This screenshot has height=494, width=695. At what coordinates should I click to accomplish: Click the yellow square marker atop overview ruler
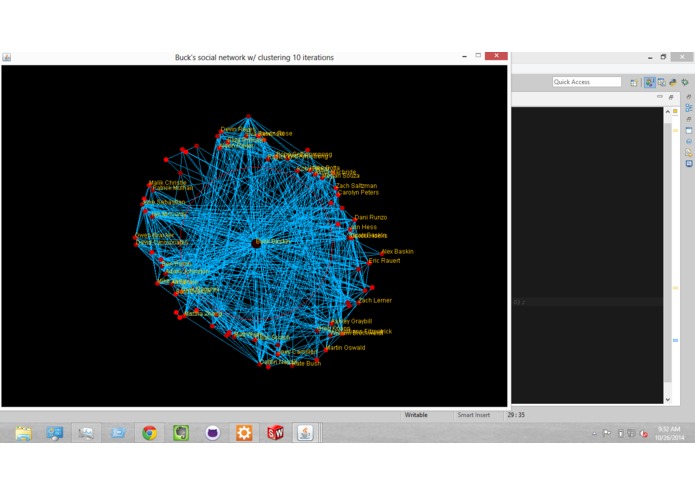675,111
